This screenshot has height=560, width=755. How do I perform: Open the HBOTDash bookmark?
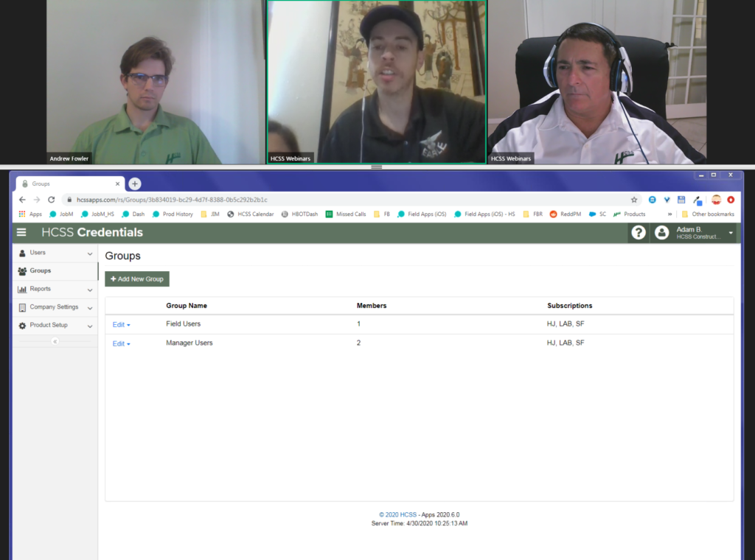tap(299, 214)
